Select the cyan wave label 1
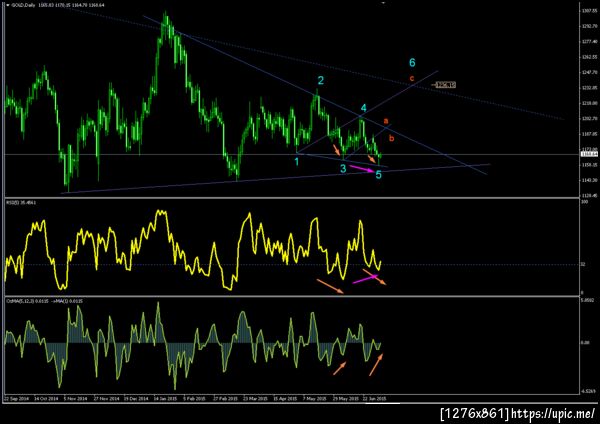The image size is (600, 424). (297, 162)
